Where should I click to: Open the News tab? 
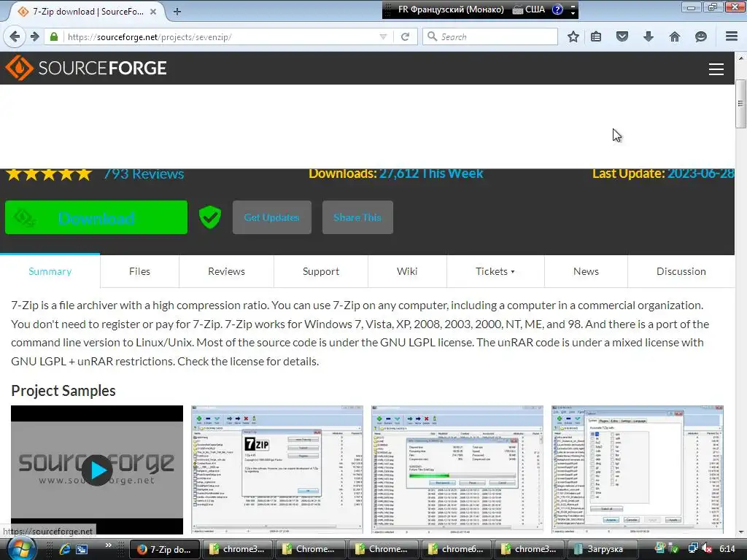click(x=586, y=271)
